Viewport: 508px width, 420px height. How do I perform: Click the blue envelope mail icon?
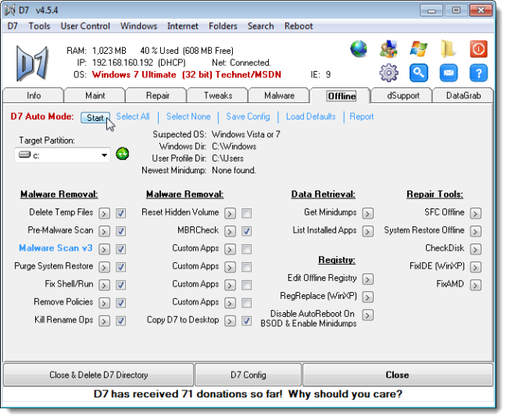tap(449, 73)
